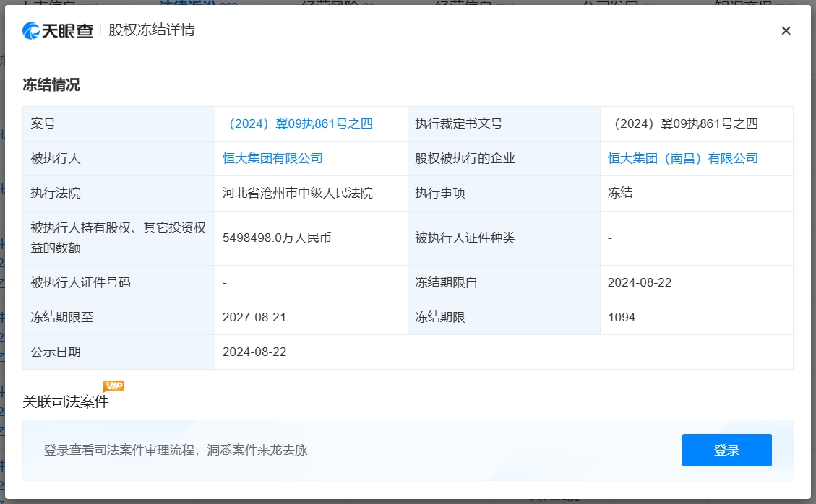
Task: Click the 被执行人证件种类 label cell
Action: point(504,238)
